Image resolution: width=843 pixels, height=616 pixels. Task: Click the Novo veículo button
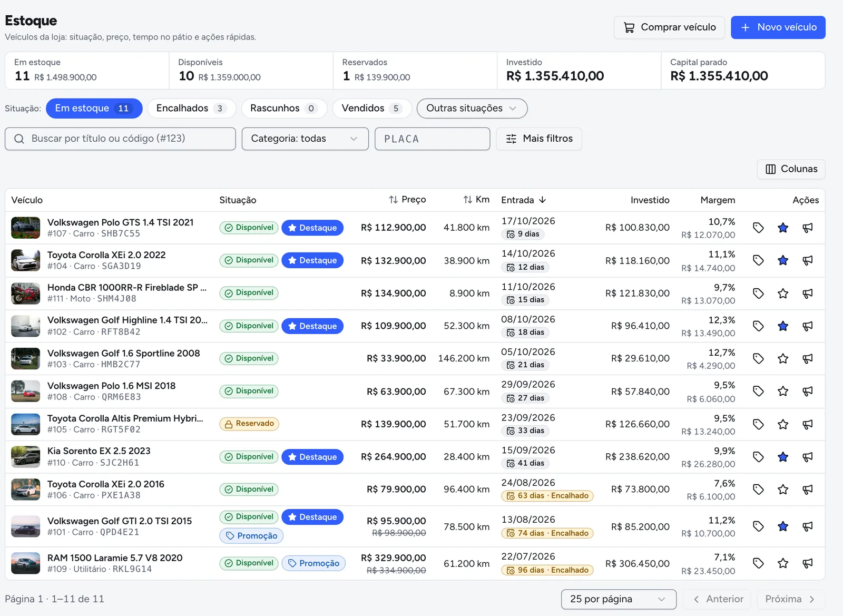pos(778,27)
